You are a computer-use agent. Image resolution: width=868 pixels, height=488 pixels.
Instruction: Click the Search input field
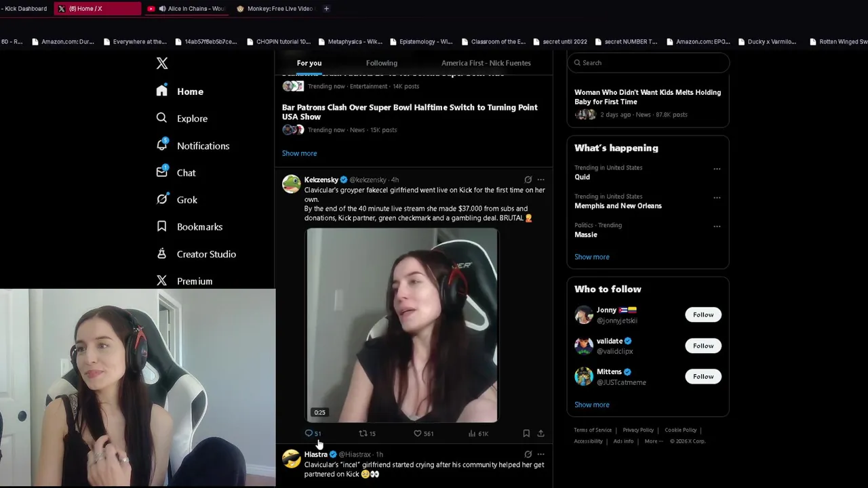tap(648, 63)
